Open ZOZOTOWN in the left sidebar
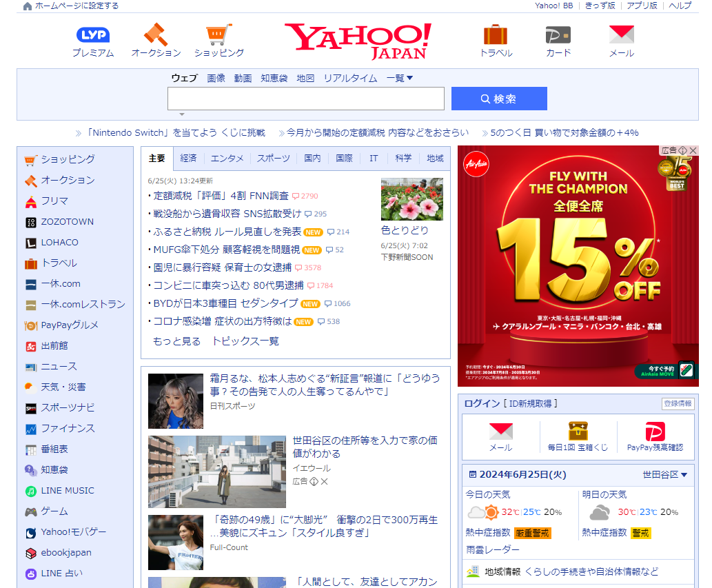712x588 pixels. [x=68, y=221]
